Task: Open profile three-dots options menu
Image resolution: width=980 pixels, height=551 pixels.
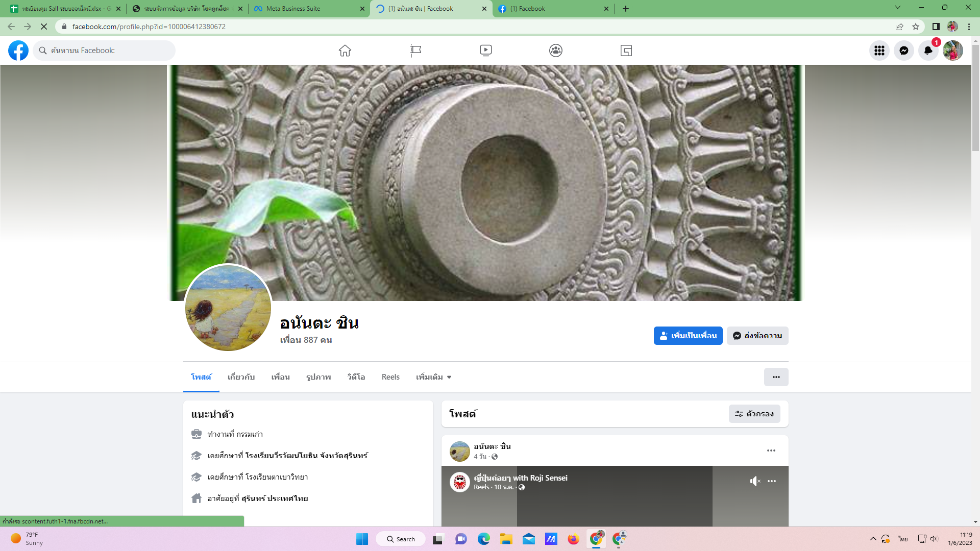Action: (776, 377)
